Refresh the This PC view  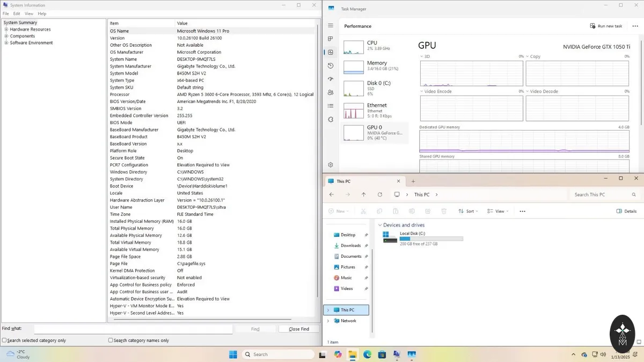pos(380,194)
